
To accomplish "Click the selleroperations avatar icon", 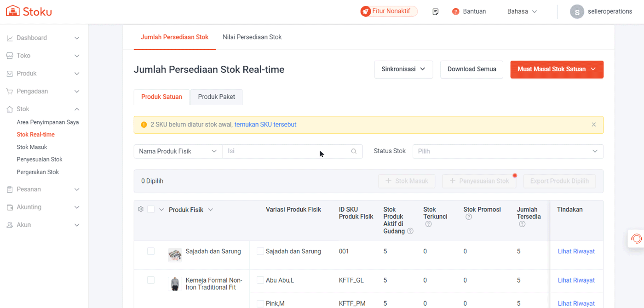I will [577, 11].
